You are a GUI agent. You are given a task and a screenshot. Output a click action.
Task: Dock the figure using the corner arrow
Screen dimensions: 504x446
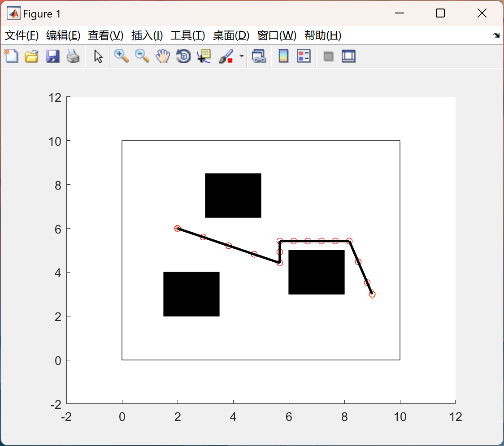(x=496, y=35)
